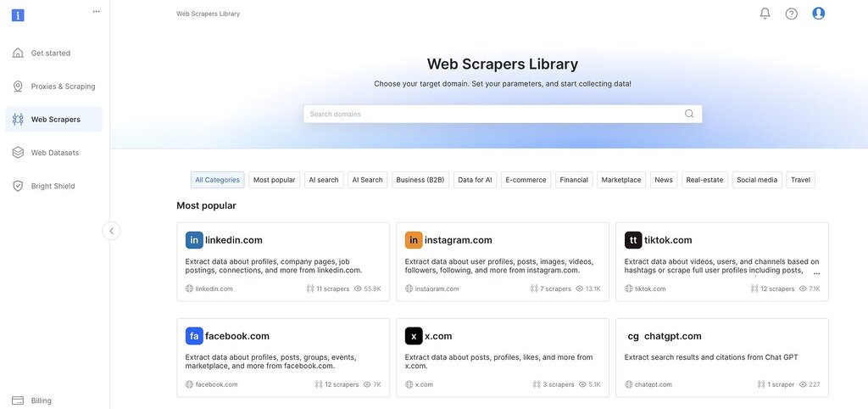
Task: Select the Business (B2B) filter
Action: 420,180
